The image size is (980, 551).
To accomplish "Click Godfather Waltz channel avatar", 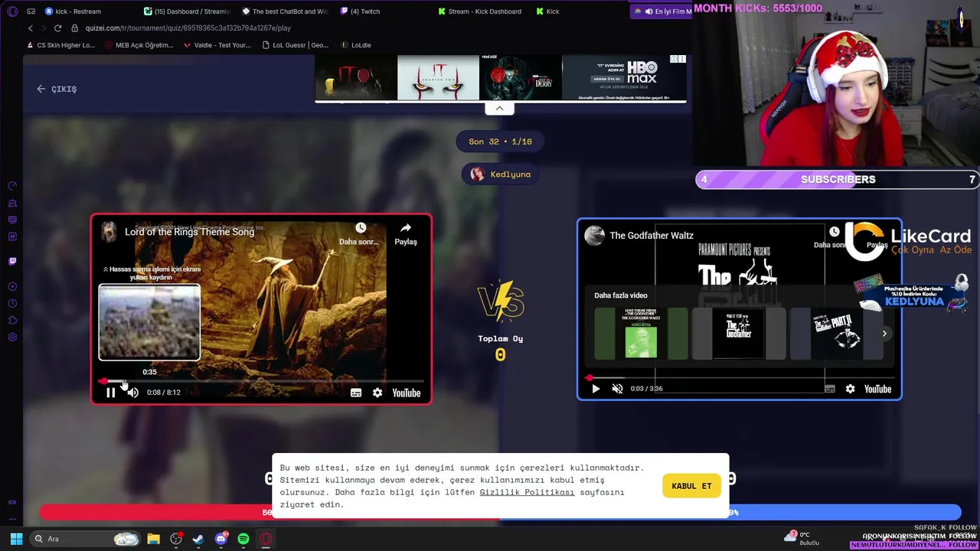I will (x=594, y=236).
